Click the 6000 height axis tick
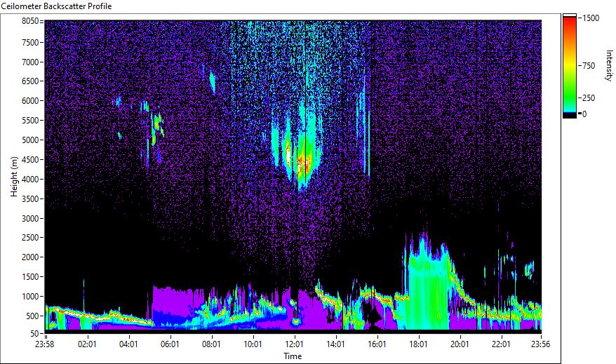This screenshot has width=616, height=364. (30, 101)
